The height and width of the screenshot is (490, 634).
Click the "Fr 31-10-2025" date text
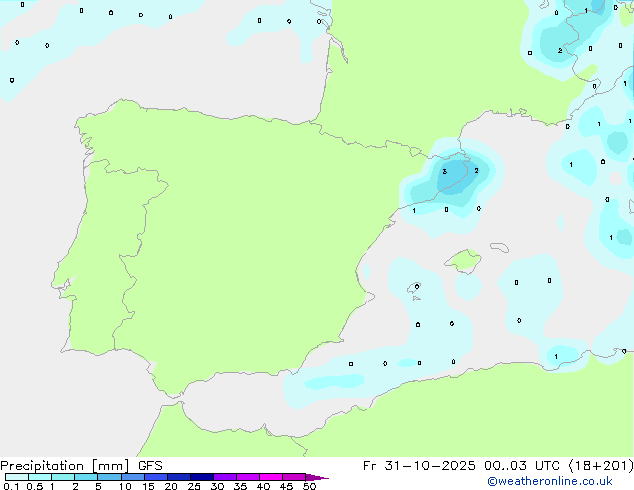click(x=418, y=466)
